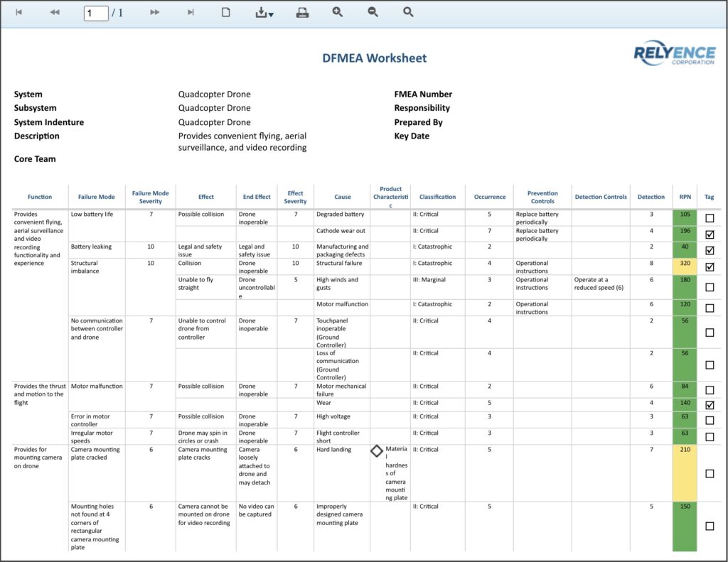Open the search magnifier tool
728x562 pixels.
[407, 12]
